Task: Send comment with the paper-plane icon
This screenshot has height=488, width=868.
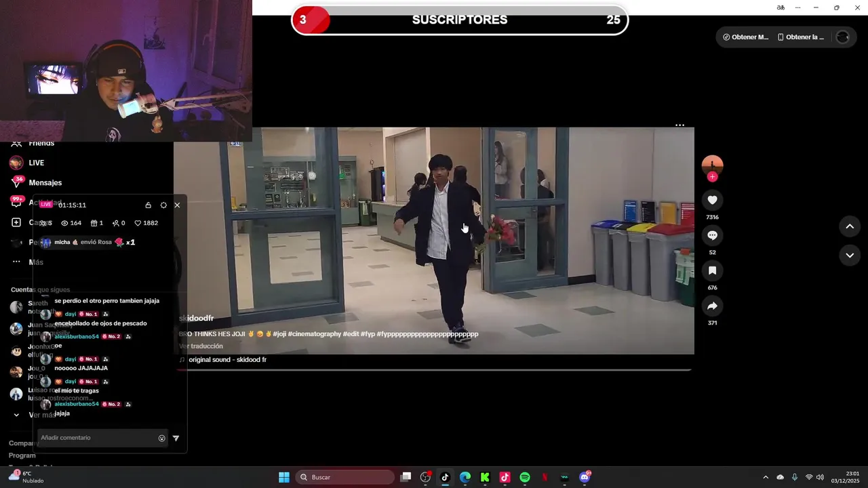Action: (176, 439)
